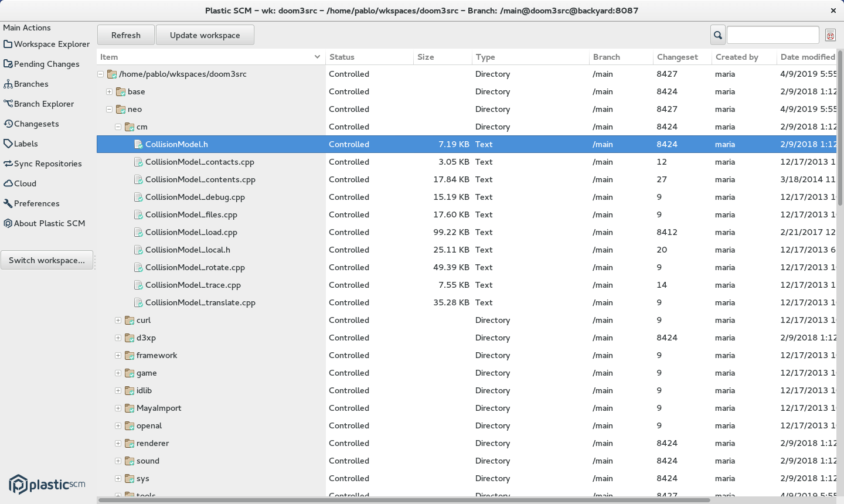This screenshot has width=844, height=504.
Task: Expand the sound folder
Action: (x=118, y=461)
